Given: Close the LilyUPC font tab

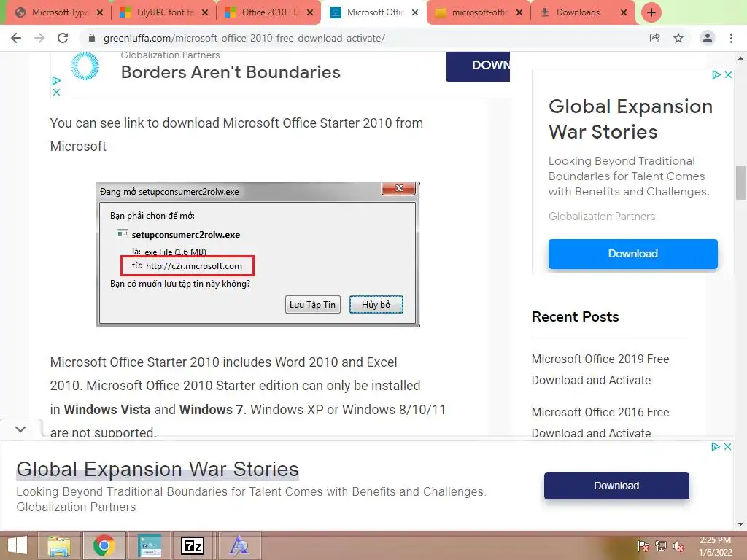Looking at the screenshot, I should point(205,13).
